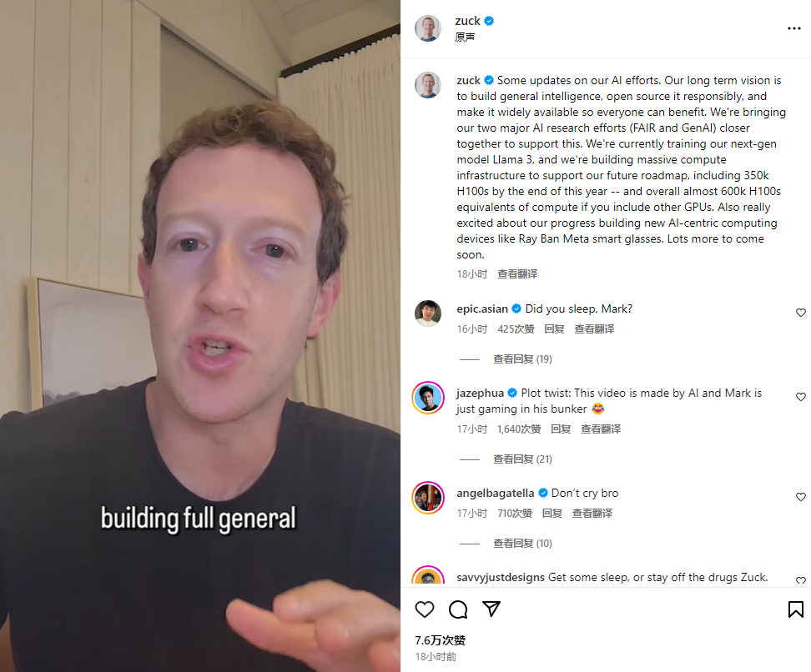811x672 pixels.
Task: Open epic.asian's avatar
Action: [428, 313]
